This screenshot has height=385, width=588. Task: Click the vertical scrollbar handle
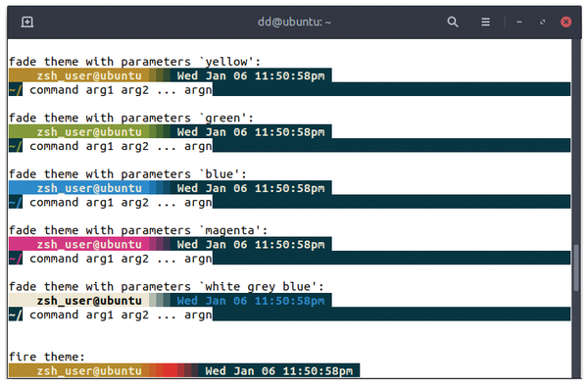[576, 267]
